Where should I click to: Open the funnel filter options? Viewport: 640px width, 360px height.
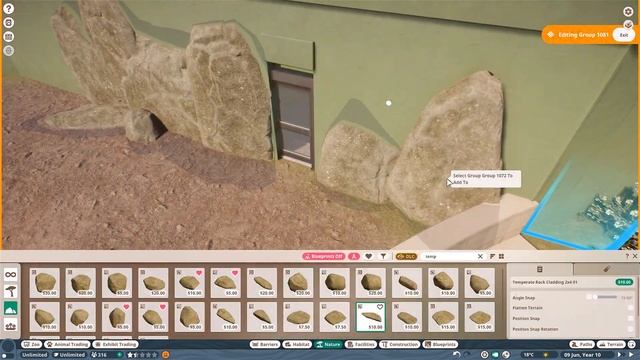click(383, 256)
